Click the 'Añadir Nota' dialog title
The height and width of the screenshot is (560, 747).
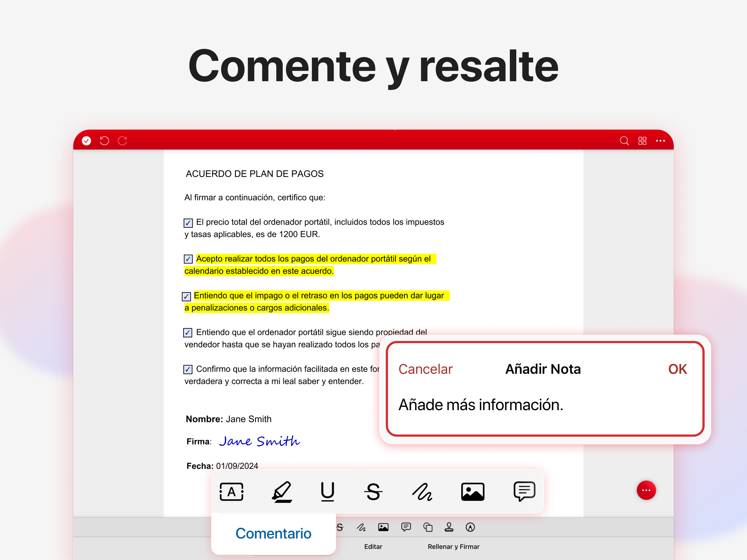(543, 369)
